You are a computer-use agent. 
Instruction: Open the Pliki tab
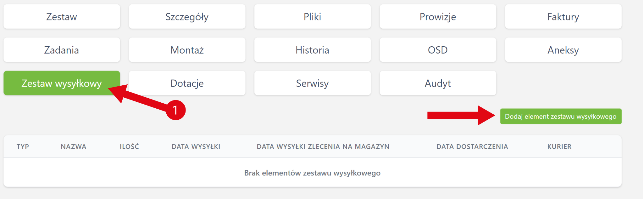click(312, 17)
